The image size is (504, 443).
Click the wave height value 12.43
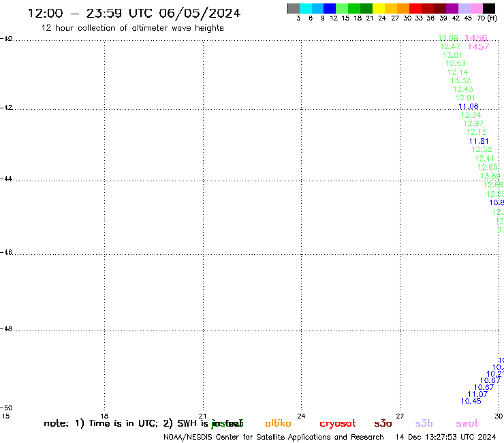coord(463,89)
